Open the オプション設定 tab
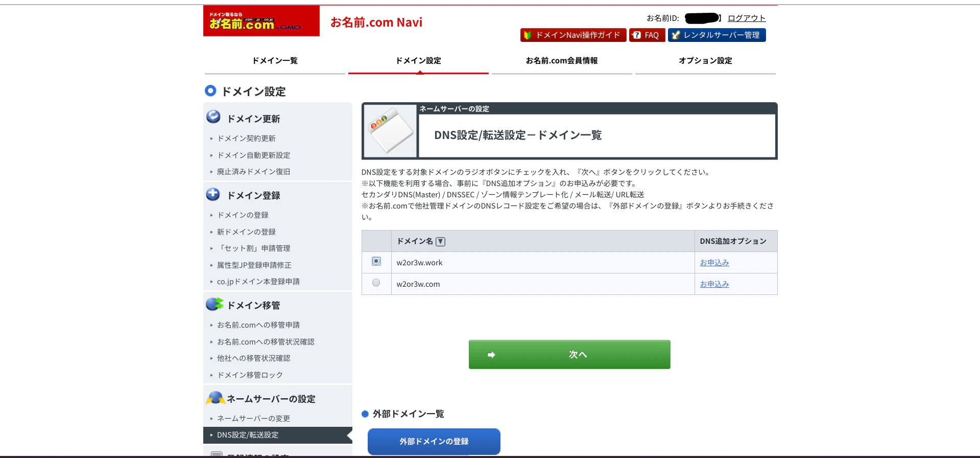 point(705,61)
